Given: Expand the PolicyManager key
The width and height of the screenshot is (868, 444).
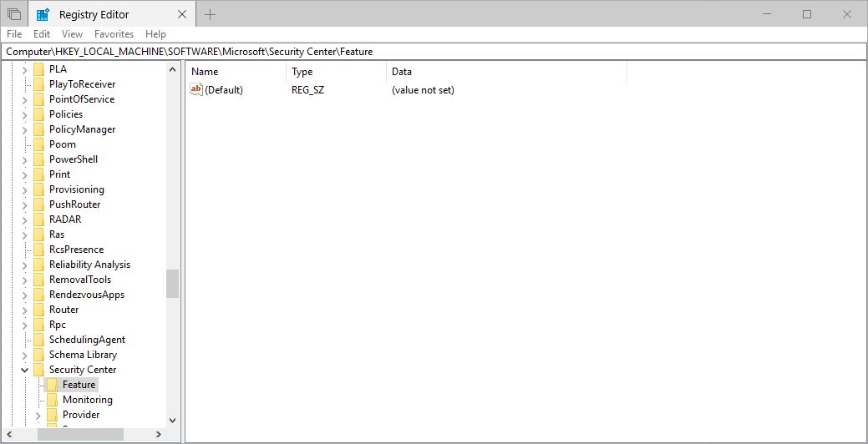Looking at the screenshot, I should [24, 129].
